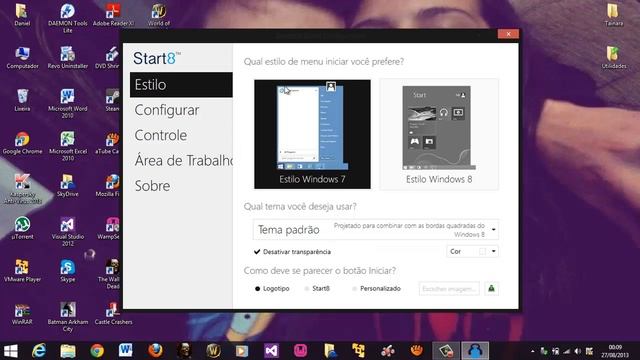
Task: Click the green image picker button
Action: [x=491, y=289]
